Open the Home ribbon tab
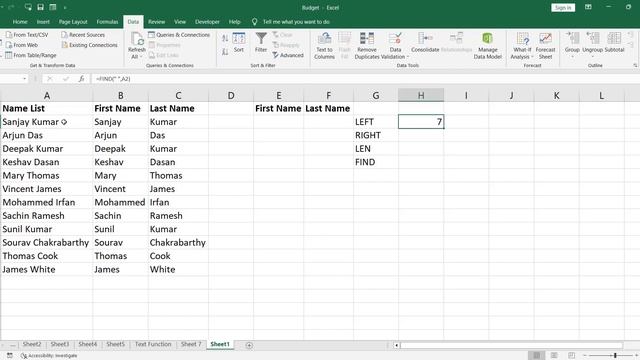Screen dimensions: 640x360 [20, 22]
